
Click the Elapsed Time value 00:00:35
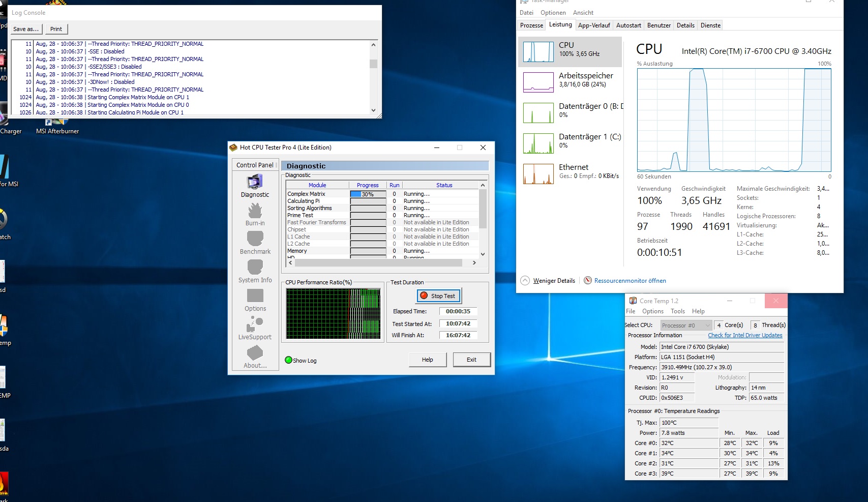tap(458, 311)
